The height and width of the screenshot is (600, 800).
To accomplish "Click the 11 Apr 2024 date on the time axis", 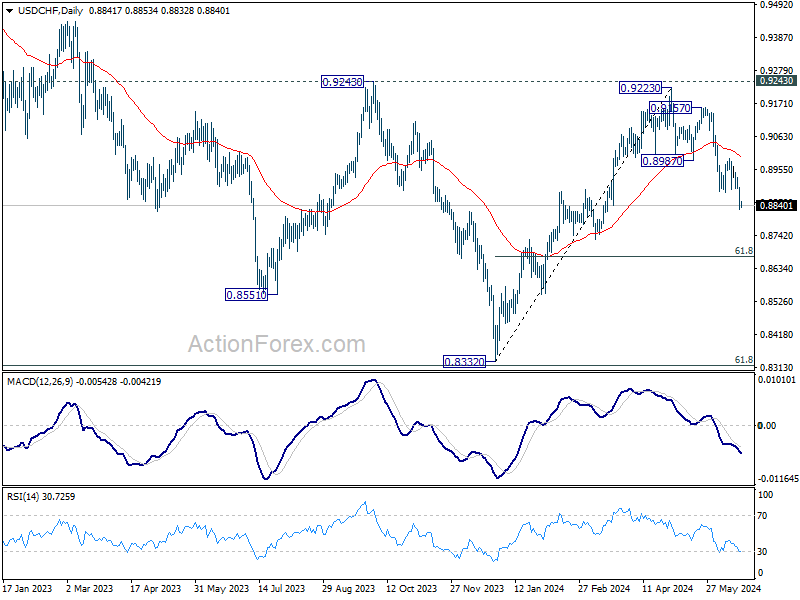I will (668, 588).
